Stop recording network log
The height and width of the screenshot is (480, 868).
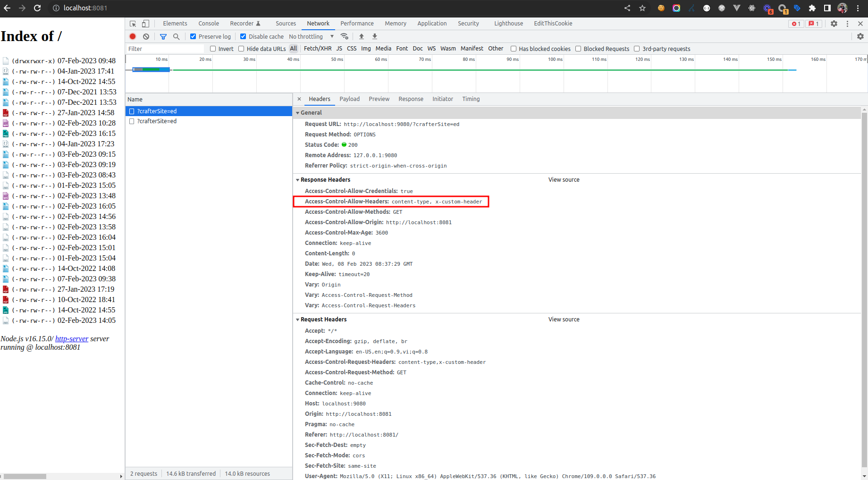click(133, 36)
